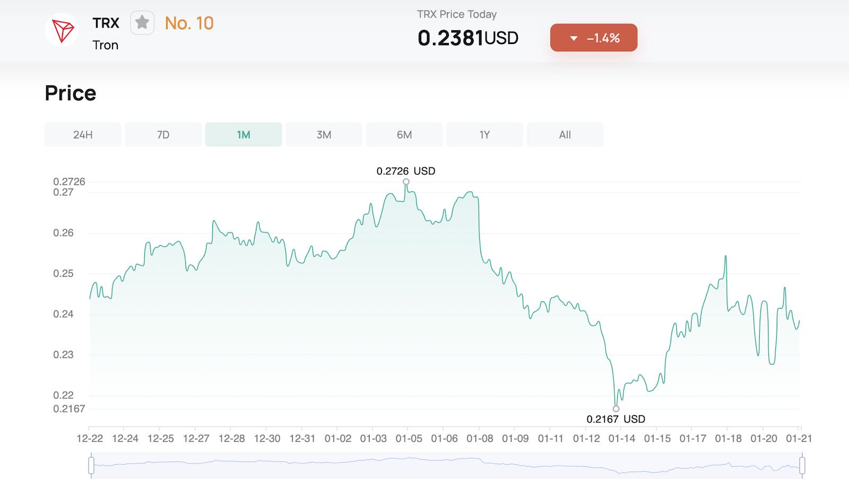This screenshot has width=849, height=504.
Task: Click the 01-08 date label on axis
Action: pyautogui.click(x=480, y=439)
